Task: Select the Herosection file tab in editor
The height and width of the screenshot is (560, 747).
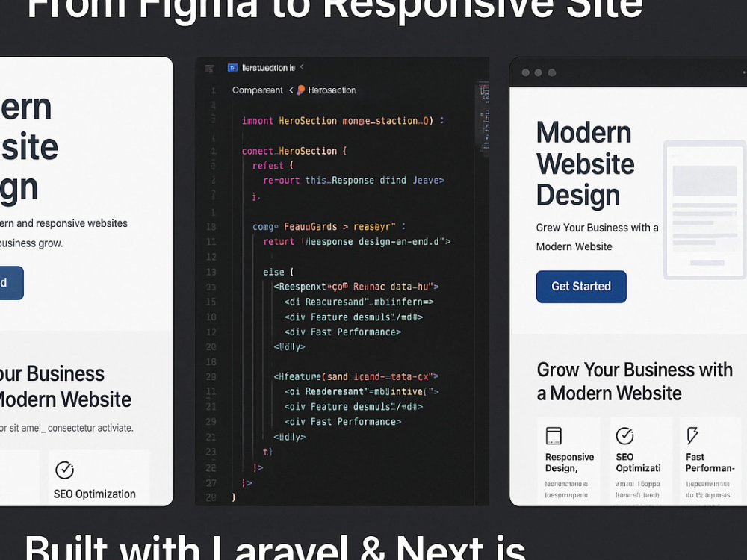Action: pyautogui.click(x=268, y=68)
